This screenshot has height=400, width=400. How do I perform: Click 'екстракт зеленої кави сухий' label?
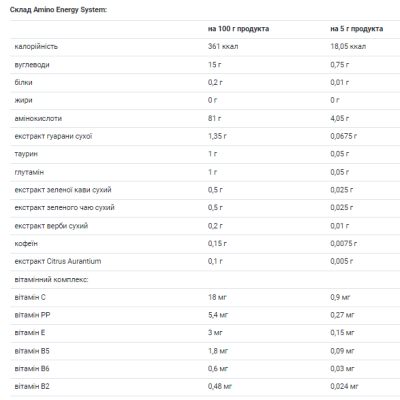(x=63, y=190)
